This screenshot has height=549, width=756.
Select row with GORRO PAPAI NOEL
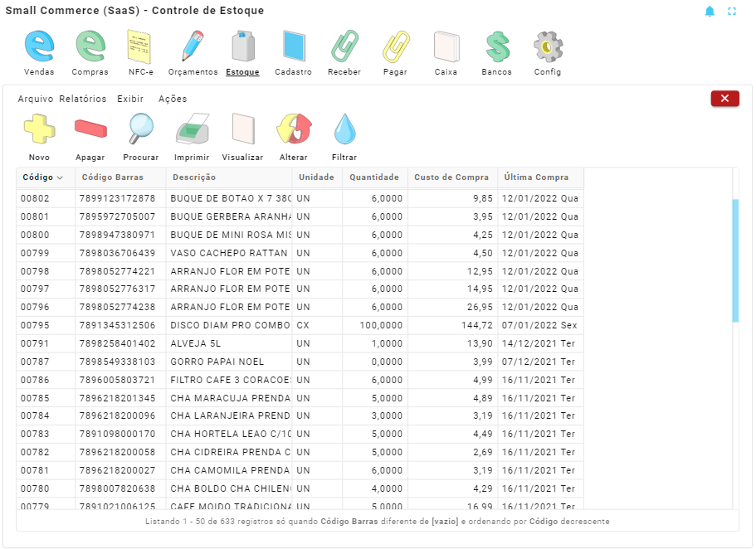coord(217,362)
